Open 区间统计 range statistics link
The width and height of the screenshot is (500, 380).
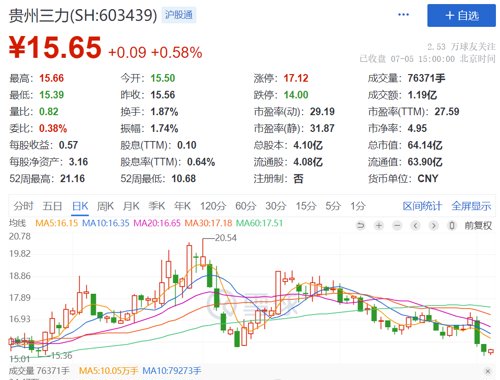click(x=422, y=206)
